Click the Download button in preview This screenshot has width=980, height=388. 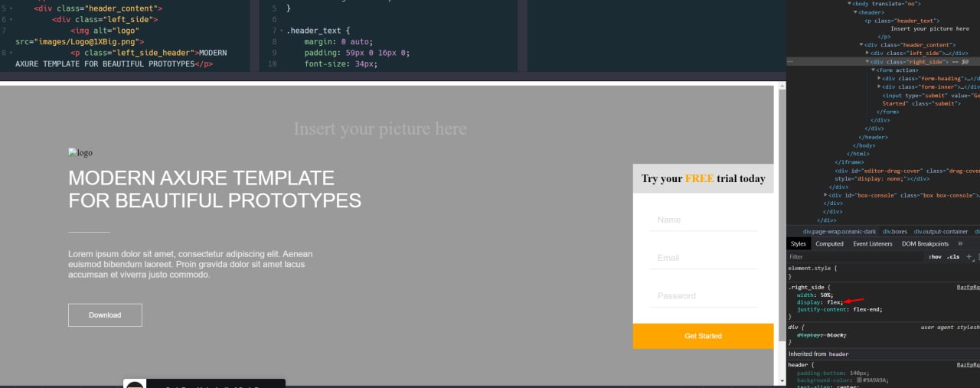coord(105,315)
